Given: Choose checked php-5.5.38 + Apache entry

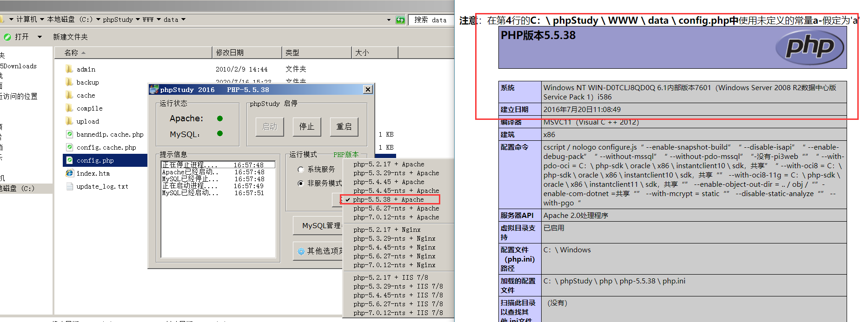Looking at the screenshot, I should [x=390, y=199].
